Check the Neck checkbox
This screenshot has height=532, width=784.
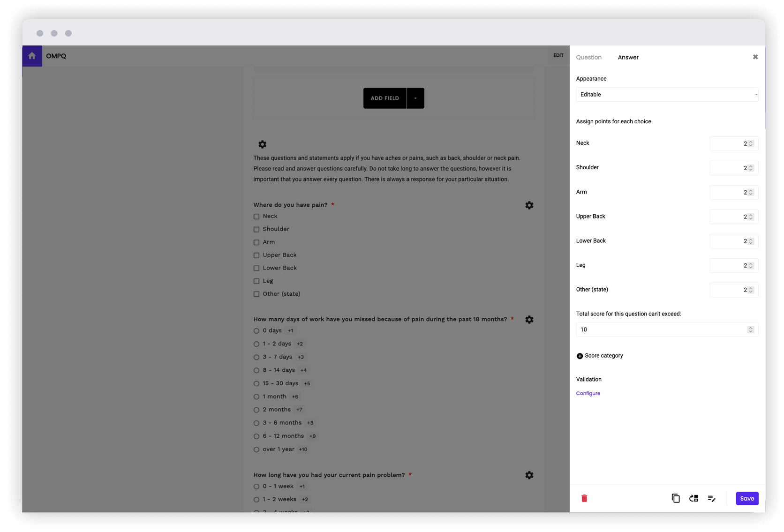[256, 216]
